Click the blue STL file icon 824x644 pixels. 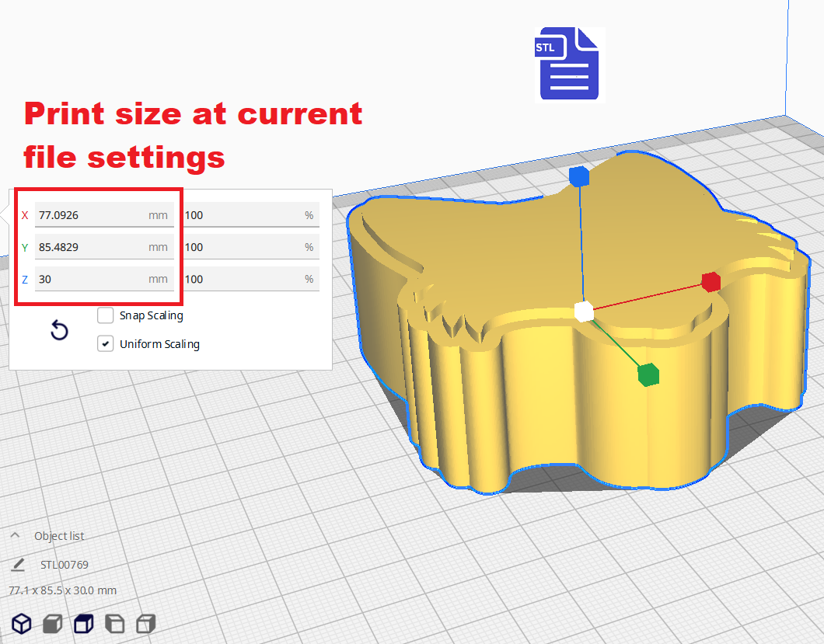point(570,64)
